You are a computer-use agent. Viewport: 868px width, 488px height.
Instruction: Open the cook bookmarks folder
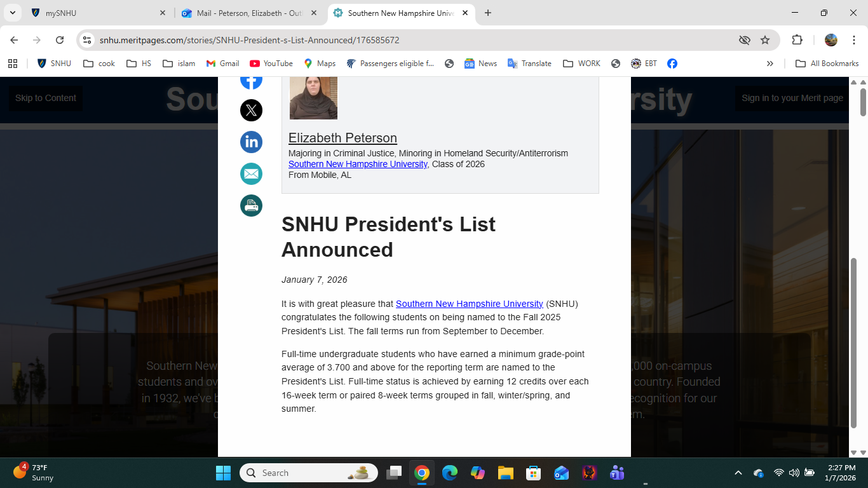[x=99, y=64]
